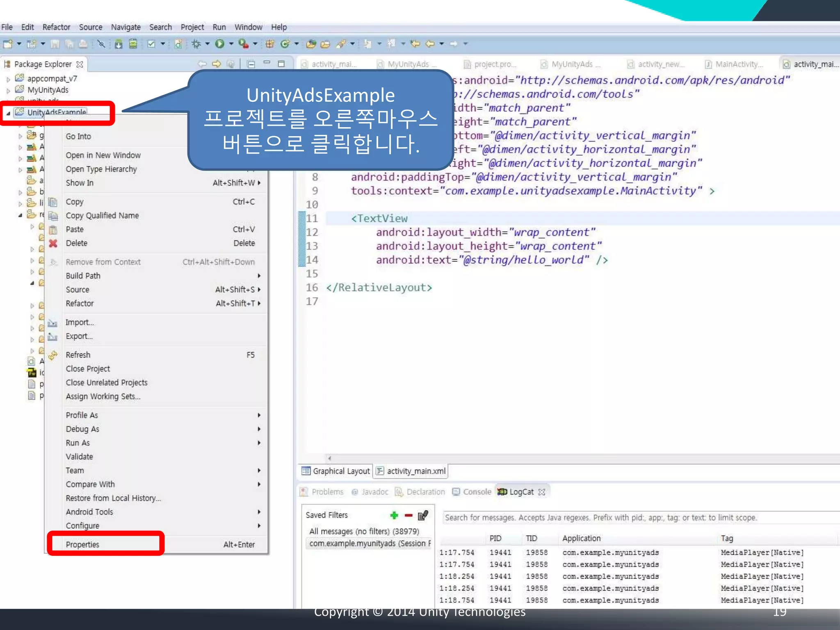Switch to the activity_main.xml source tab
Viewport: 840px width, 630px height.
411,471
